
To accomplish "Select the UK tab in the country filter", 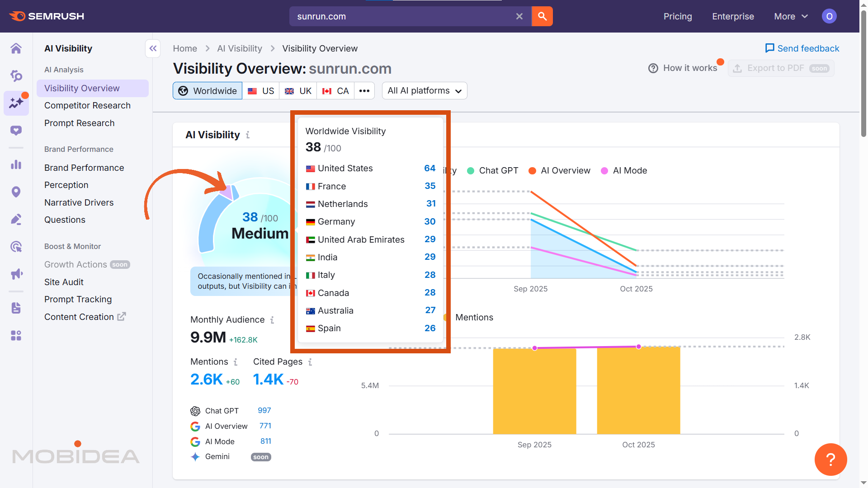I will click(297, 90).
